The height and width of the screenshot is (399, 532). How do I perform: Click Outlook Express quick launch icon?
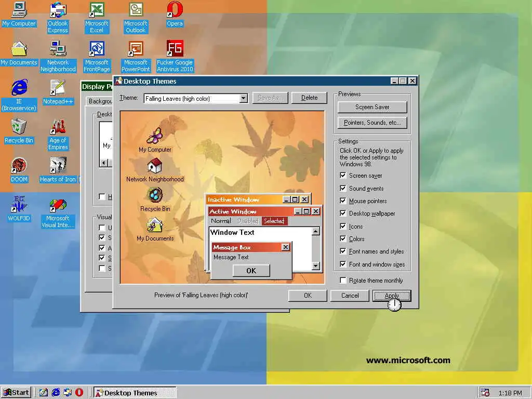click(x=68, y=392)
